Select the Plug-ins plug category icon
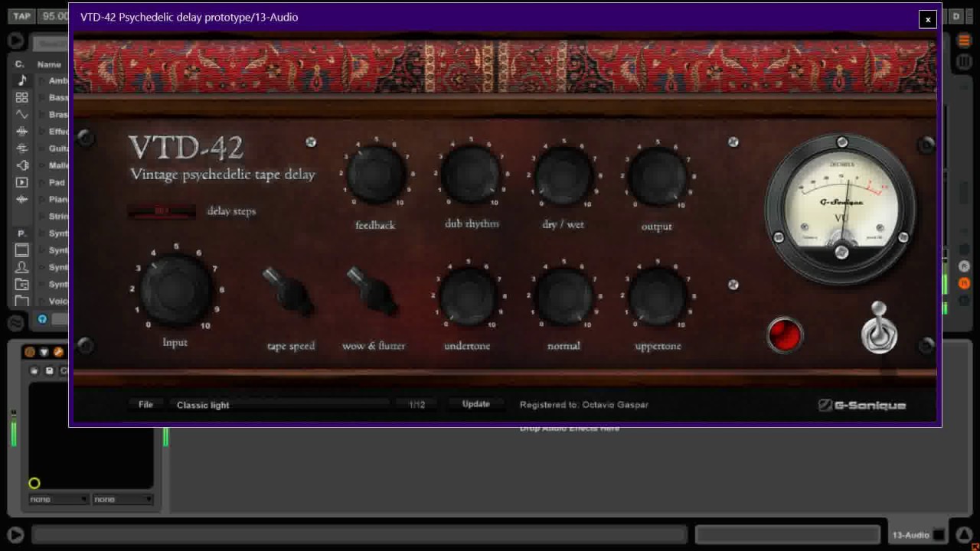 click(21, 165)
